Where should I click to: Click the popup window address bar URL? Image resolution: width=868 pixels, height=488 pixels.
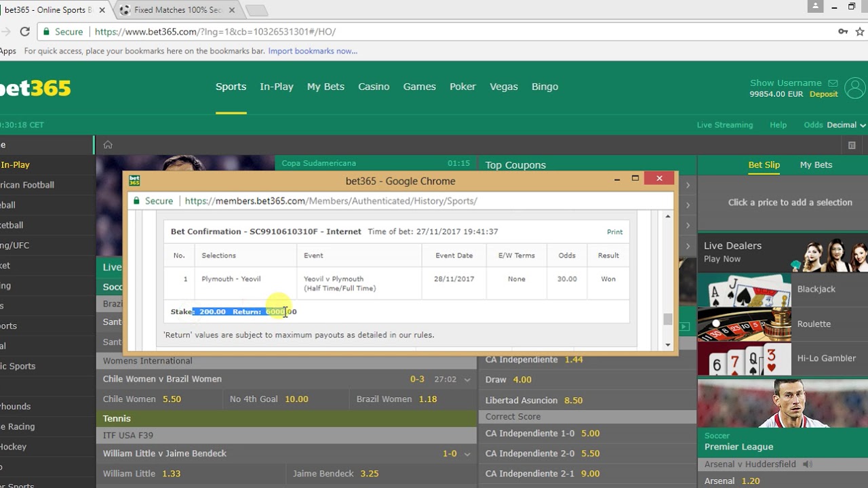coord(331,201)
